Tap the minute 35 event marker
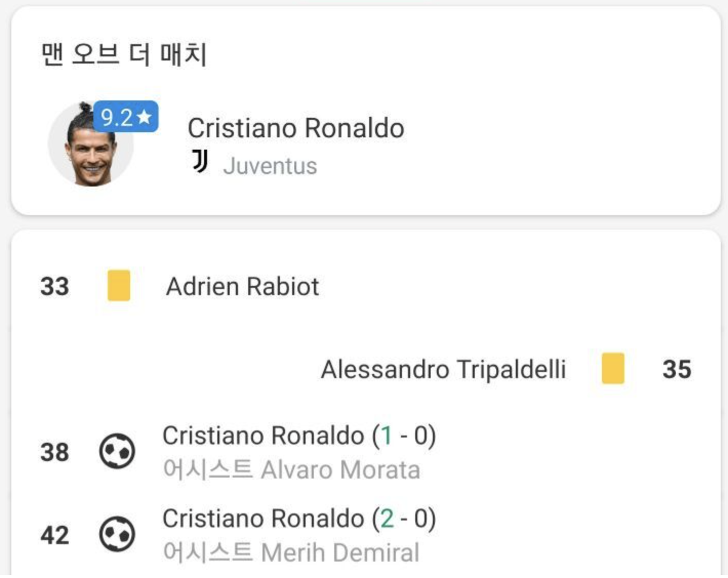The image size is (728, 578). pyautogui.click(x=677, y=369)
